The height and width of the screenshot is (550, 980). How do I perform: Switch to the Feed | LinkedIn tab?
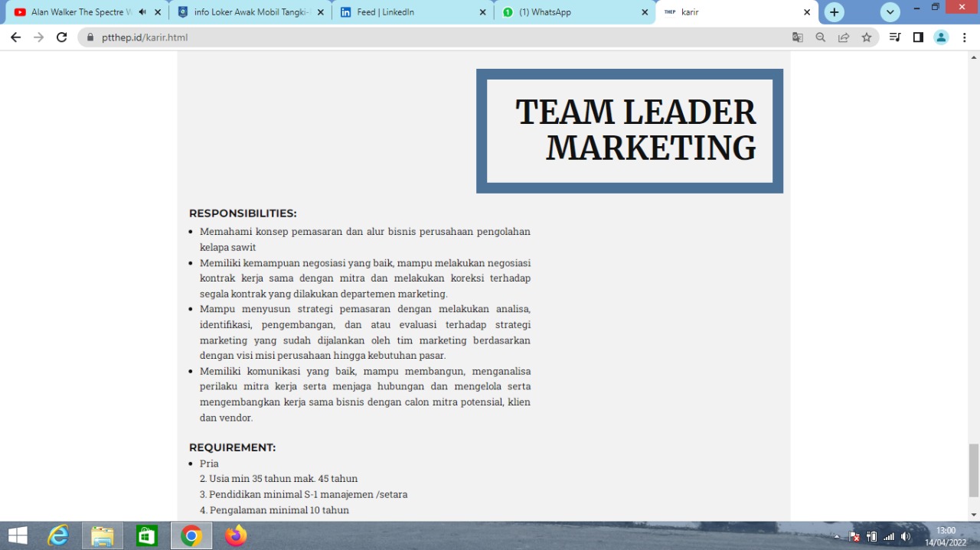click(x=406, y=12)
